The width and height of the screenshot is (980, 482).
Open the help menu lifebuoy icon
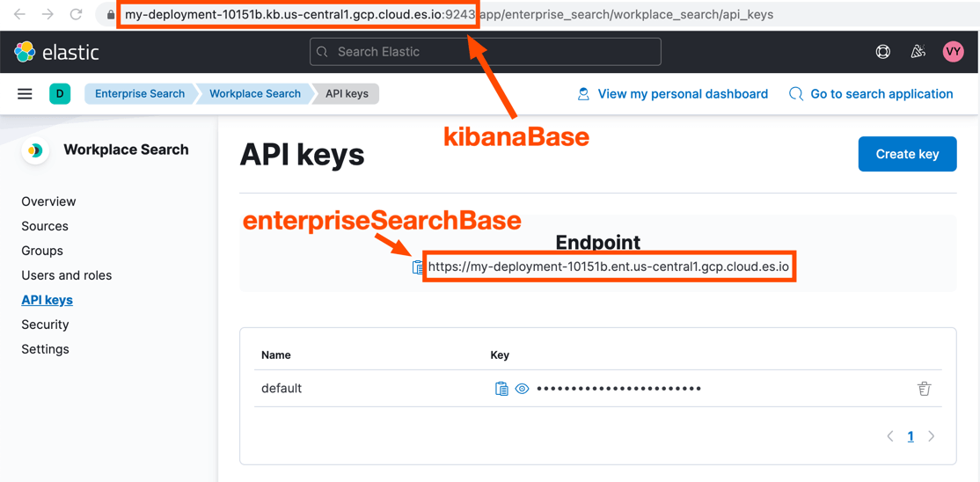[x=883, y=52]
